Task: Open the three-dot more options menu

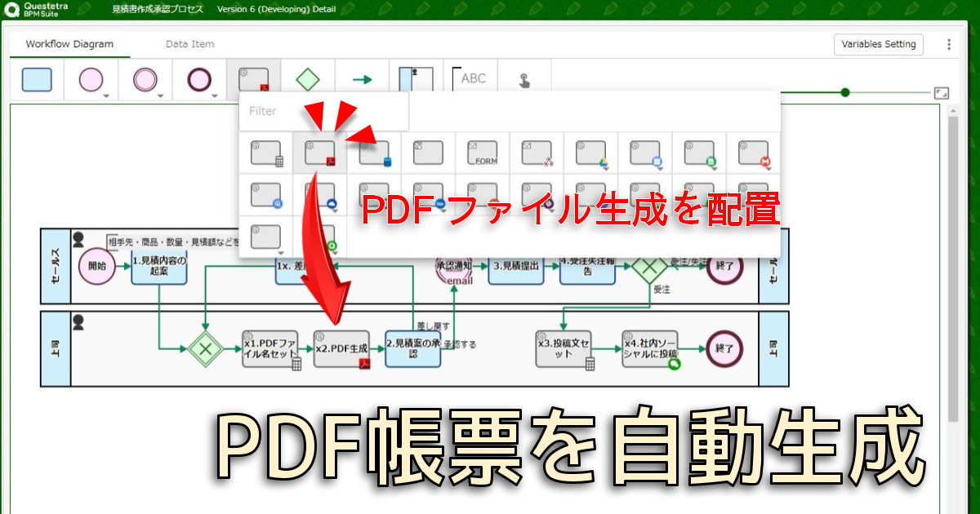Action: coord(948,44)
